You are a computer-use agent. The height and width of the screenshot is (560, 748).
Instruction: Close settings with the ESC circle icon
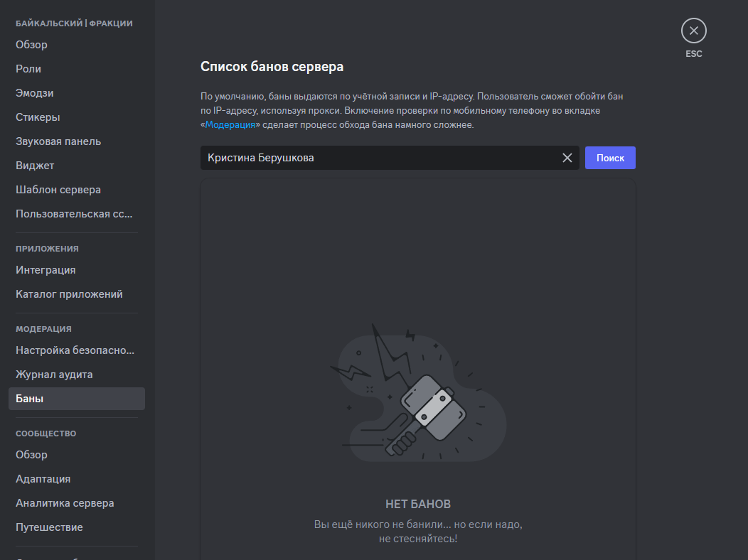click(693, 31)
